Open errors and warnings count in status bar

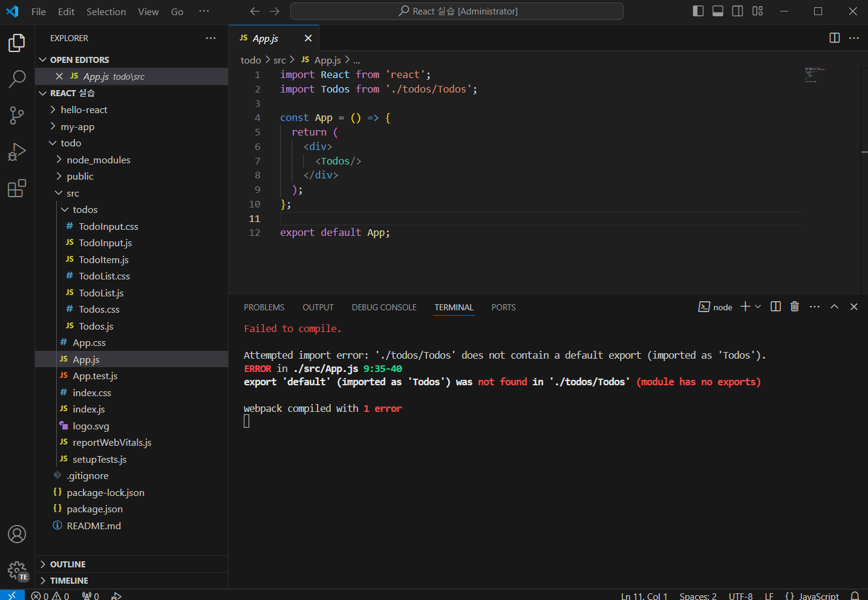50,596
